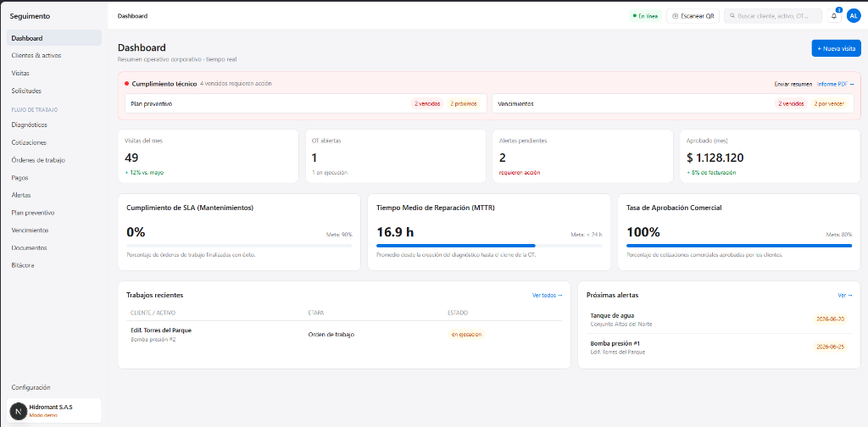Click the Vencimientos compliance row
This screenshot has width=868, height=427.
(672, 103)
